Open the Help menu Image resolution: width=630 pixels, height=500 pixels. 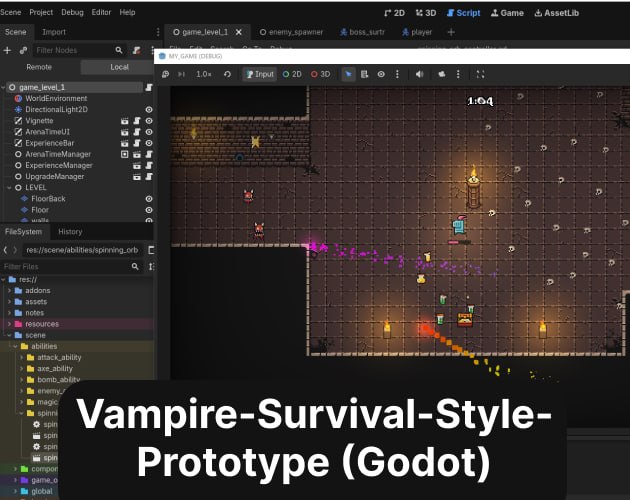(x=127, y=12)
